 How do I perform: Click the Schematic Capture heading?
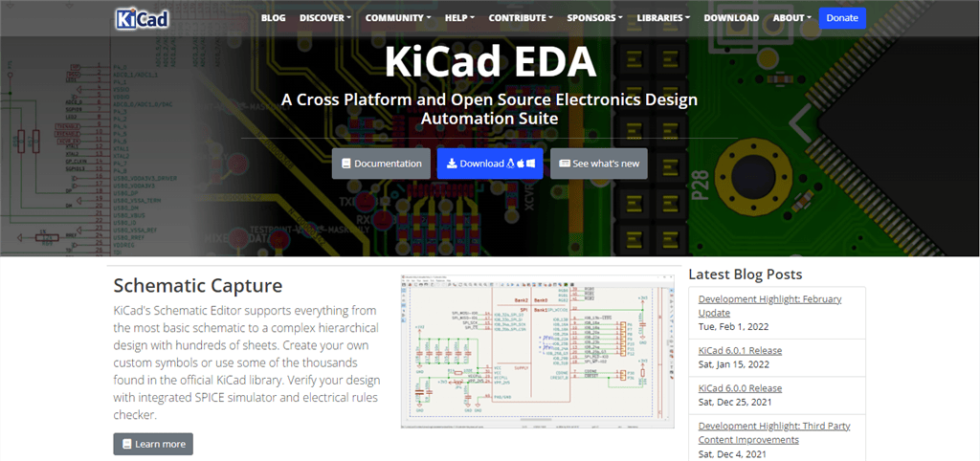[x=198, y=285]
